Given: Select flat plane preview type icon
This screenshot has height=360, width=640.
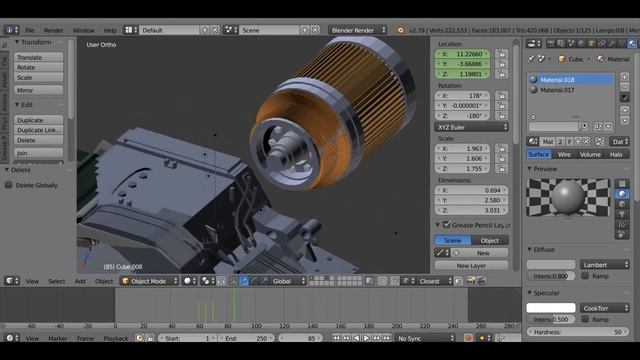Looking at the screenshot, I should pos(622,184).
